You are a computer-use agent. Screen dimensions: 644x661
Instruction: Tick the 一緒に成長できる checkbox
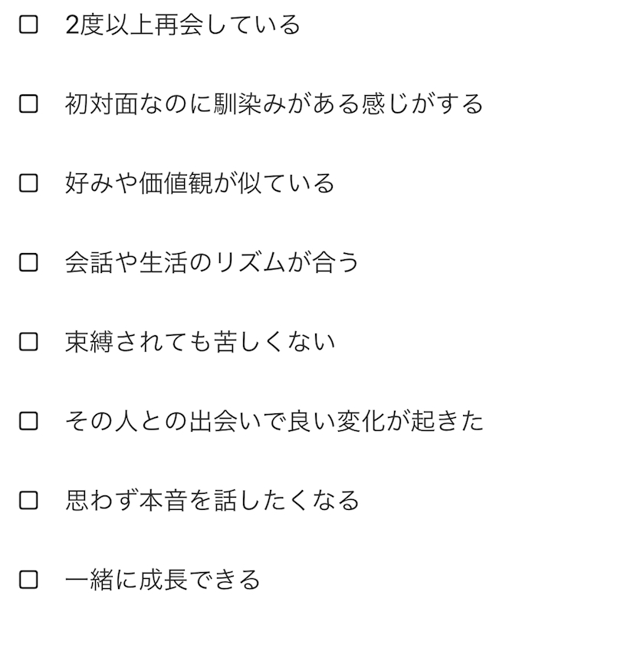click(28, 580)
